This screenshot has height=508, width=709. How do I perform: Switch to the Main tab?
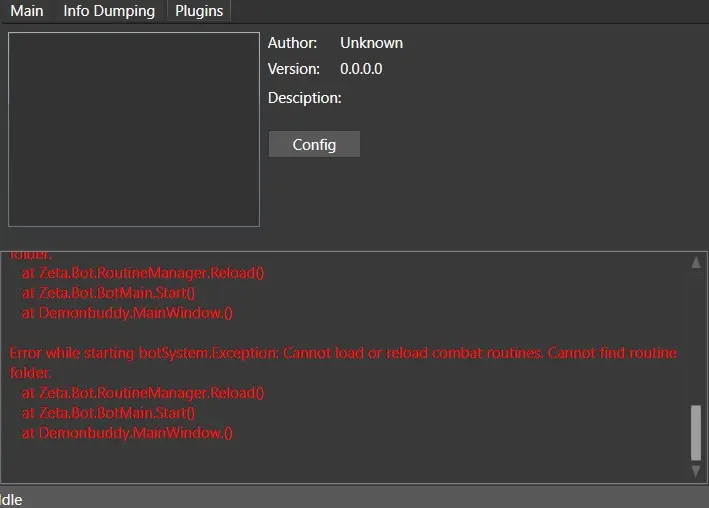point(27,11)
